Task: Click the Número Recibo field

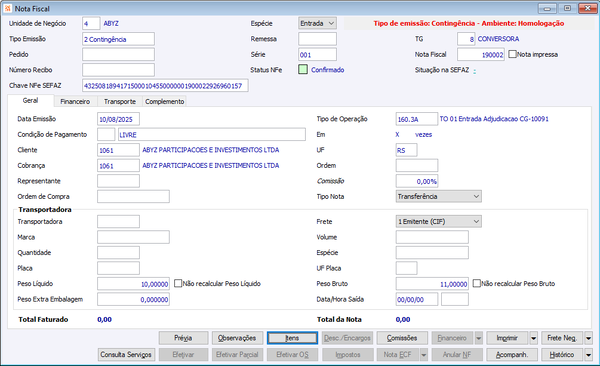Action: pyautogui.click(x=118, y=70)
